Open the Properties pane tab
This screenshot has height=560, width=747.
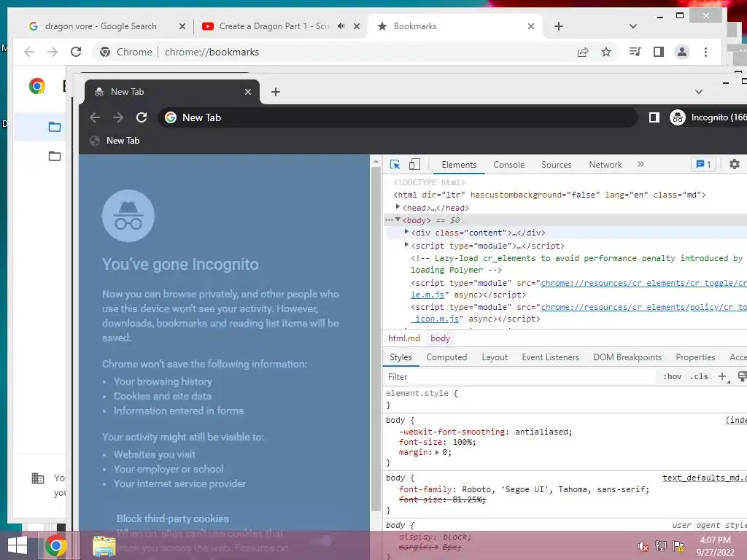(x=695, y=357)
